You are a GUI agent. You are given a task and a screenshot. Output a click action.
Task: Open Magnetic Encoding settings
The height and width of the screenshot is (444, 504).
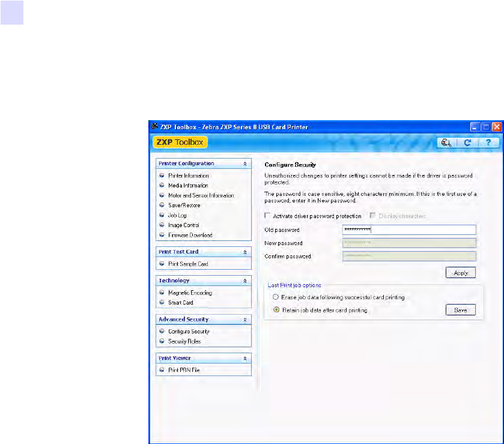click(190, 293)
